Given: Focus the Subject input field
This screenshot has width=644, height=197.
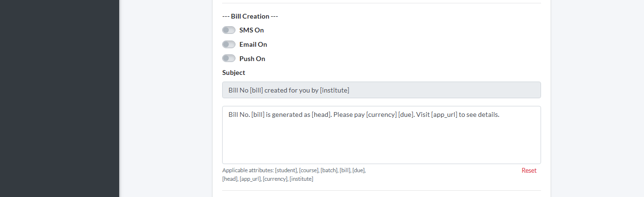Looking at the screenshot, I should pos(381,90).
